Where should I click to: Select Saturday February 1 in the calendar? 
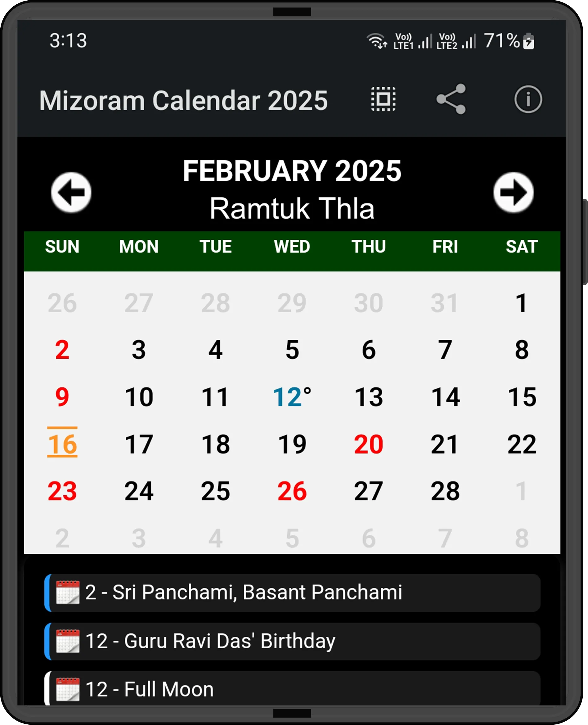pyautogui.click(x=522, y=303)
